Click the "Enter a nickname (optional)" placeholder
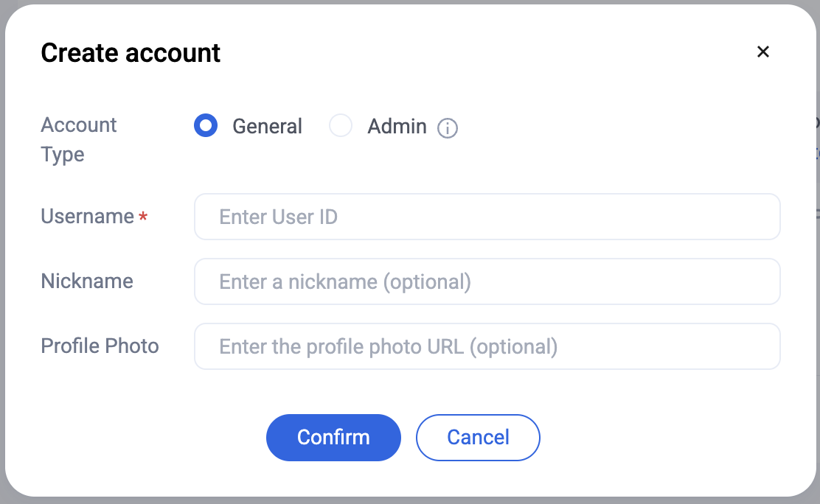 (x=345, y=281)
